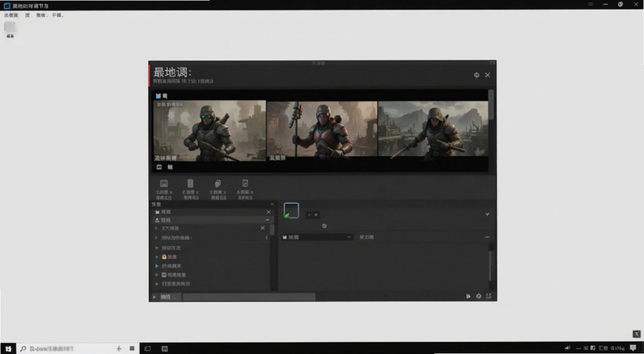The height and width of the screenshot is (354, 644).
Task: Click the calendar toolbar icon
Action: pyautogui.click(x=164, y=183)
